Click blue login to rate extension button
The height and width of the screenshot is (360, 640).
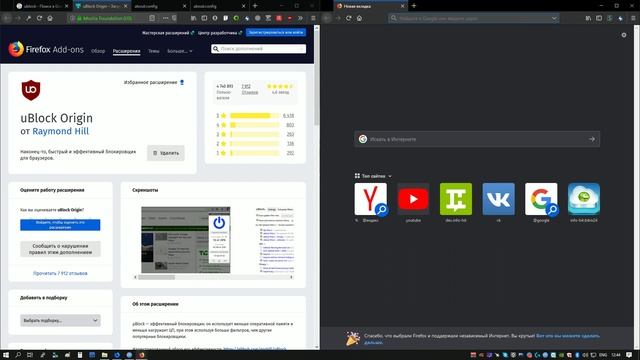point(60,225)
